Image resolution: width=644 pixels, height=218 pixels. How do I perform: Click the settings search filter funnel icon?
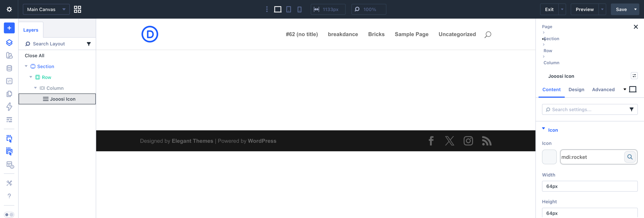[631, 109]
